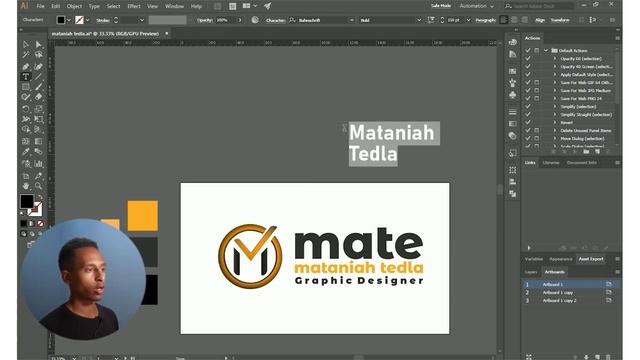
Task: Click the black Fill color box
Action: pos(27,201)
